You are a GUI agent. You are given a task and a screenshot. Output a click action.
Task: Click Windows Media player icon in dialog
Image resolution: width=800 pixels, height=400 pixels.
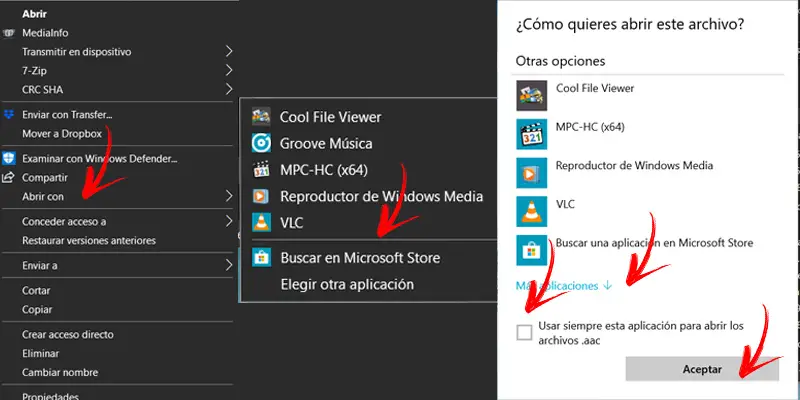click(x=532, y=173)
